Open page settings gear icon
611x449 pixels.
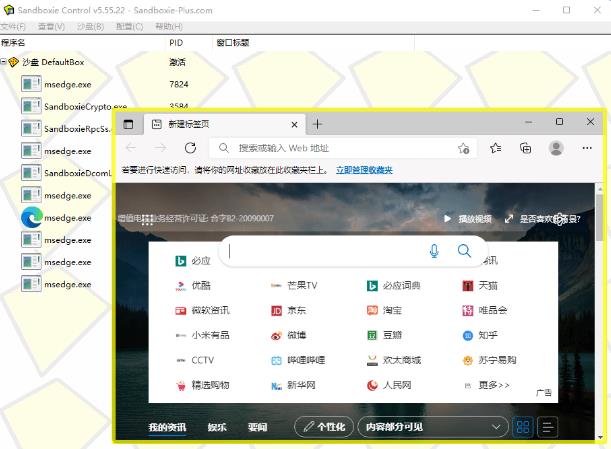click(x=560, y=219)
